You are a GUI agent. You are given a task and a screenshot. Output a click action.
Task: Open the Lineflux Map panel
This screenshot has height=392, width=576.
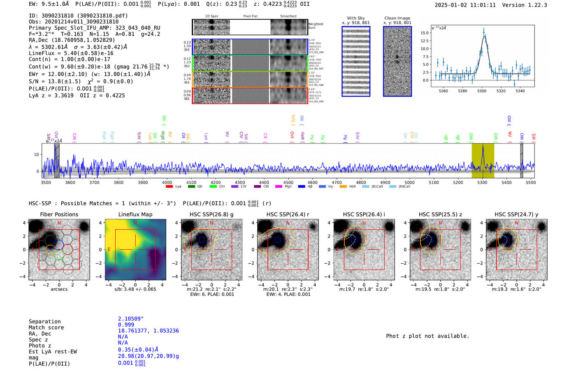click(135, 250)
